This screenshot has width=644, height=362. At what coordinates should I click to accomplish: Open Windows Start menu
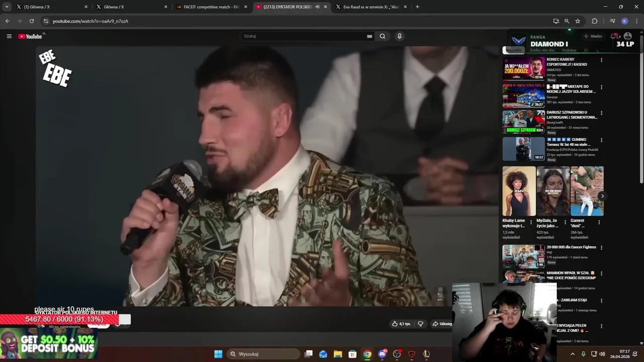click(x=218, y=354)
